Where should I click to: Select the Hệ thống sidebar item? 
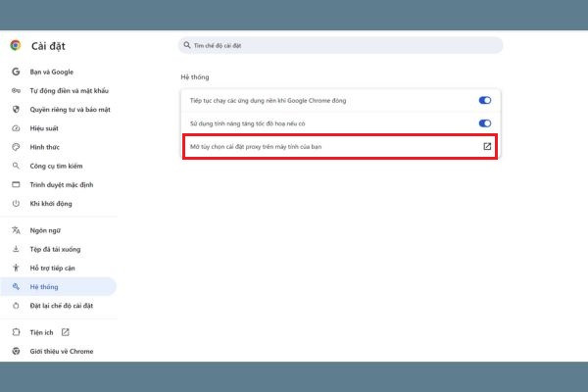pyautogui.click(x=59, y=286)
